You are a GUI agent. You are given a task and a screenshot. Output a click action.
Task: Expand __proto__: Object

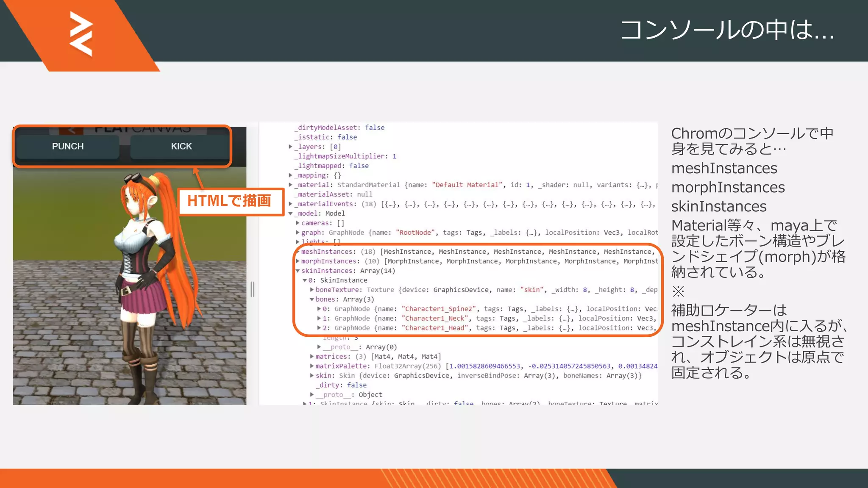coord(312,395)
